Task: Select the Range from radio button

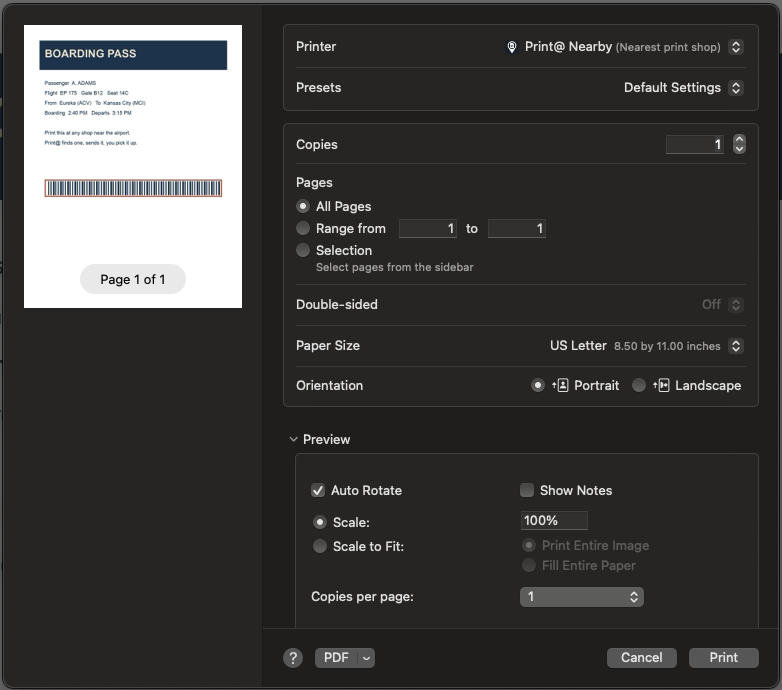Action: pos(303,228)
